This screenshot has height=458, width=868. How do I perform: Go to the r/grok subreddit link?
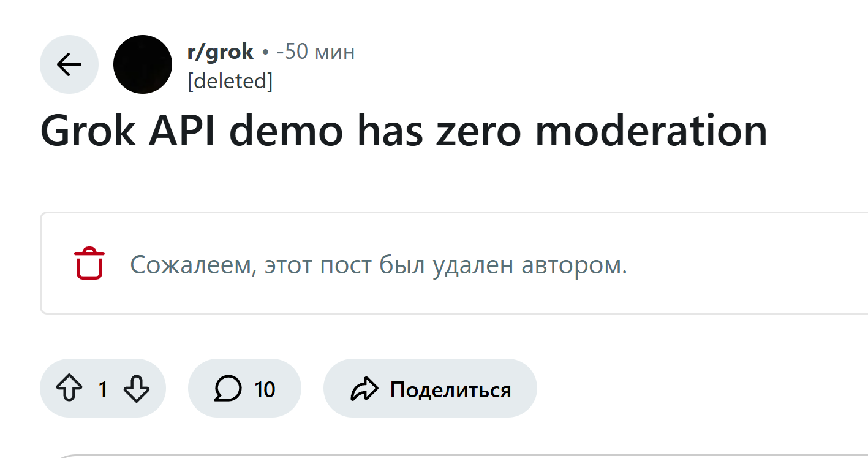pos(221,52)
